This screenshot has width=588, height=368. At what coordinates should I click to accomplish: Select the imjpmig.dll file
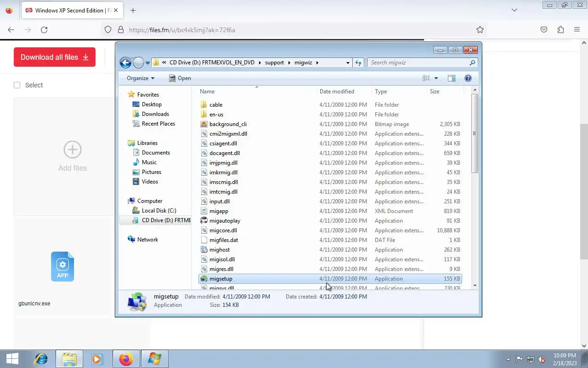tap(223, 163)
